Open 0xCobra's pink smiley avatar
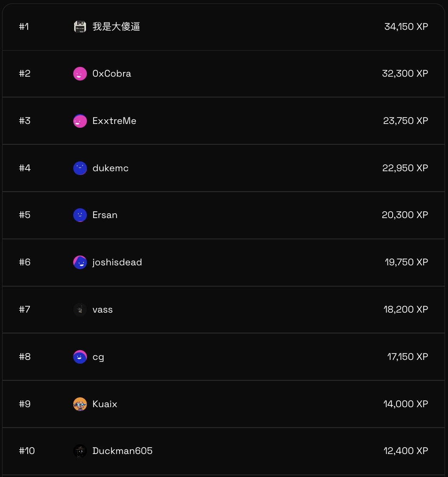The width and height of the screenshot is (448, 477). pyautogui.click(x=80, y=74)
